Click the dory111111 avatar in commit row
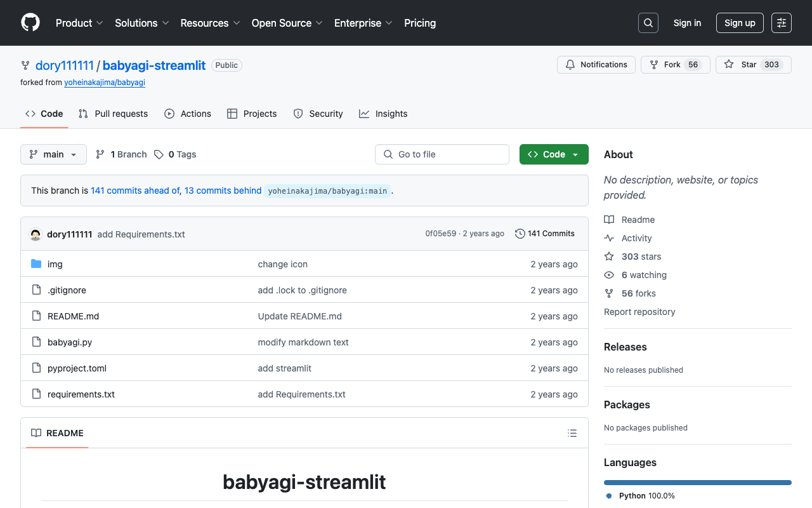812x508 pixels. [36, 234]
